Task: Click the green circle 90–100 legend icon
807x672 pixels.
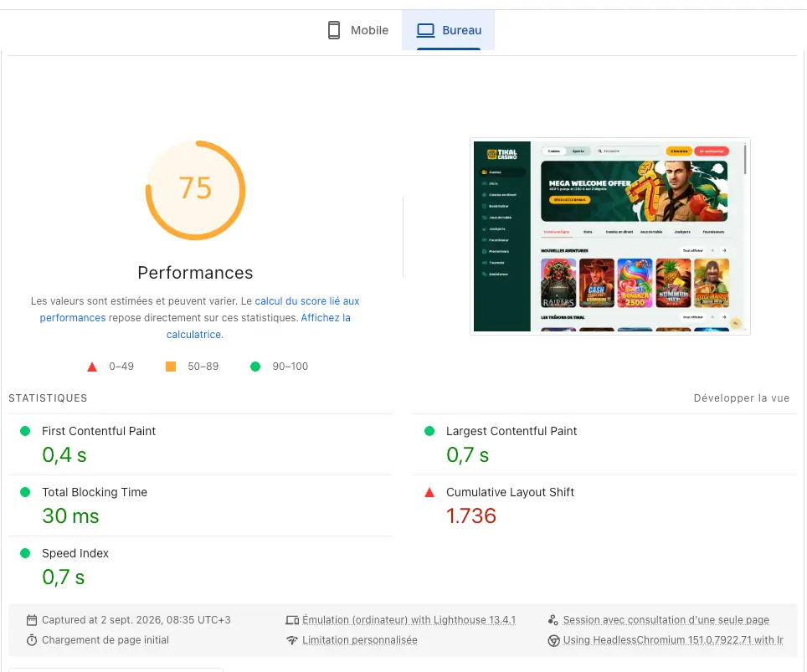Action: tap(255, 367)
